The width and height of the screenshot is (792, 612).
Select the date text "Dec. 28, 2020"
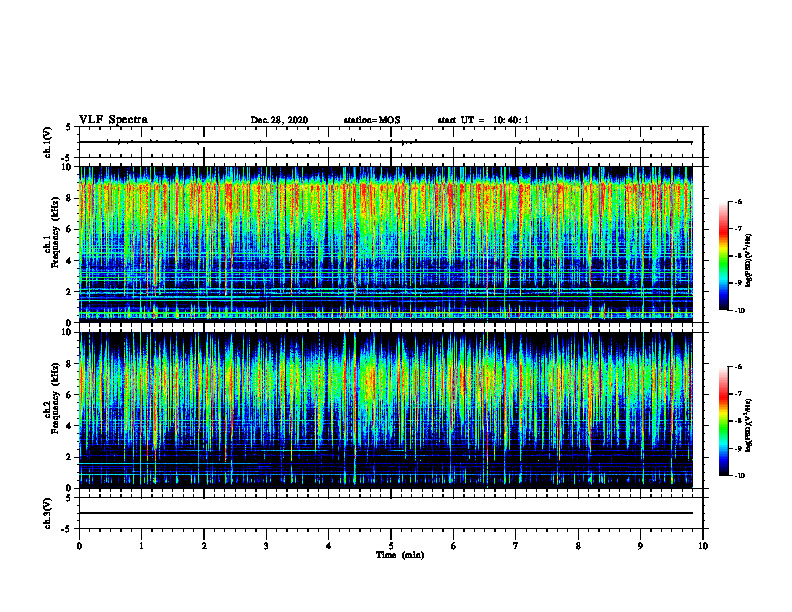pos(279,120)
